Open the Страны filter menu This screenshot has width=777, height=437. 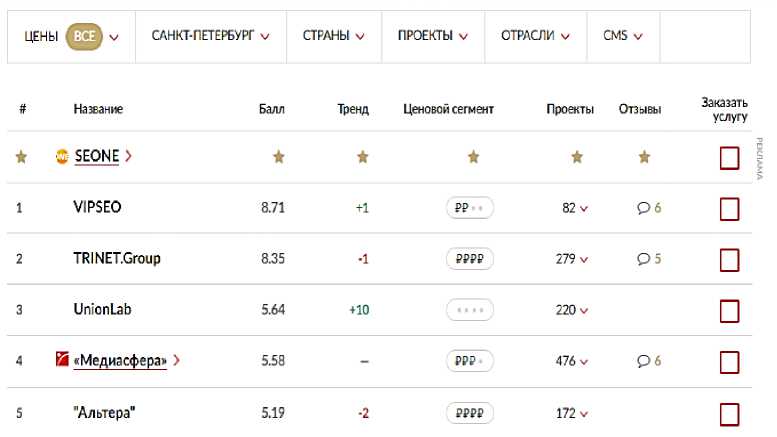point(333,36)
